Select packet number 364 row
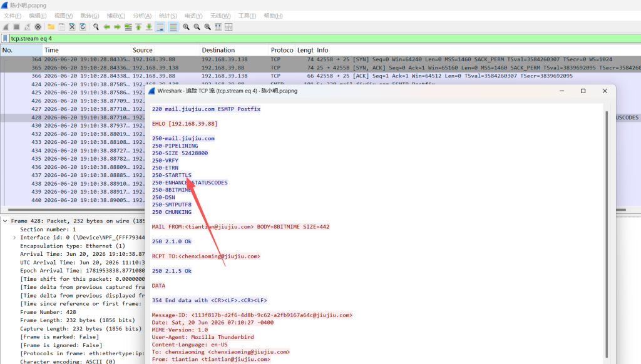641x364 pixels. click(320, 59)
